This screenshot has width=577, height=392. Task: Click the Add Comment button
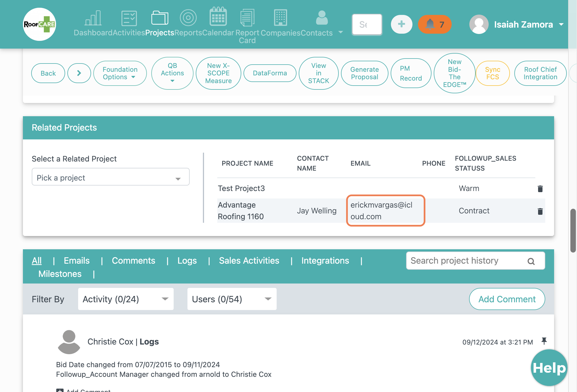click(x=507, y=299)
